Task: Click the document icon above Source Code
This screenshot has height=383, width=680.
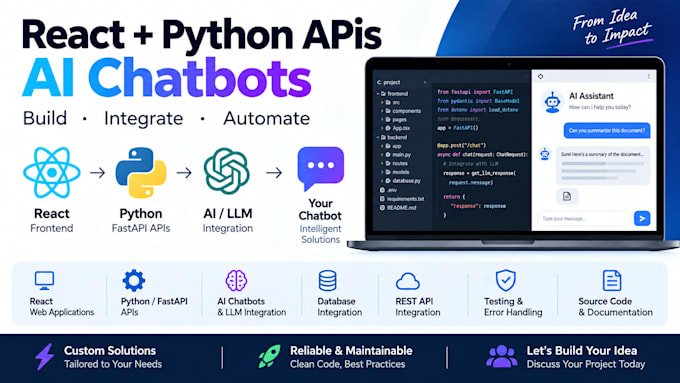Action: click(x=612, y=281)
